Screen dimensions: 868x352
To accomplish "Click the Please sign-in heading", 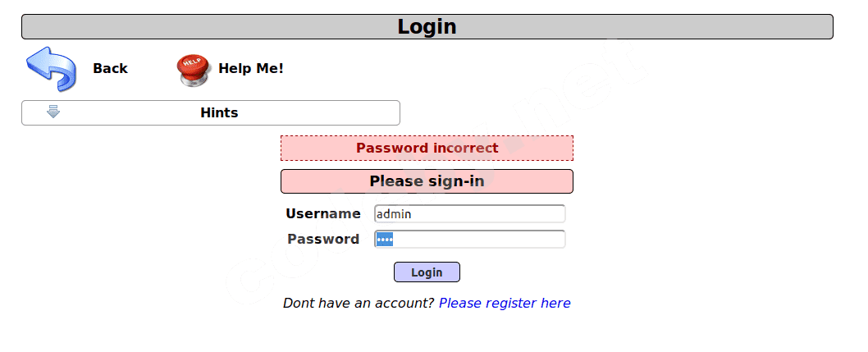I will [427, 181].
